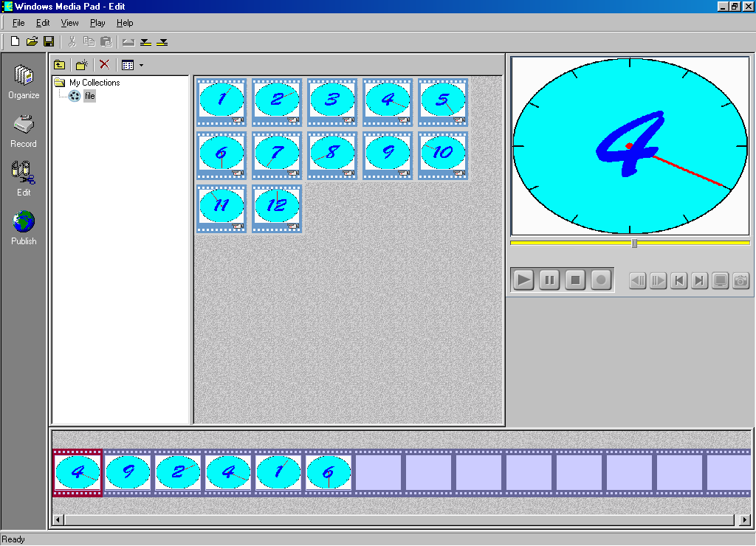Click storyboard scrollbar left arrow
Viewport: 756px width, 546px height.
tap(58, 520)
